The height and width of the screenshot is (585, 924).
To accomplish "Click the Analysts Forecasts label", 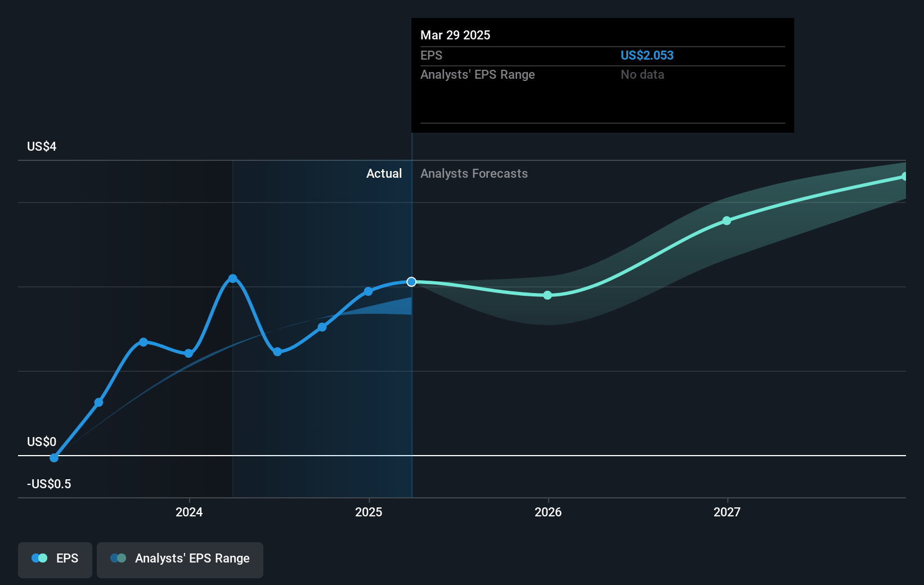I will [x=474, y=173].
